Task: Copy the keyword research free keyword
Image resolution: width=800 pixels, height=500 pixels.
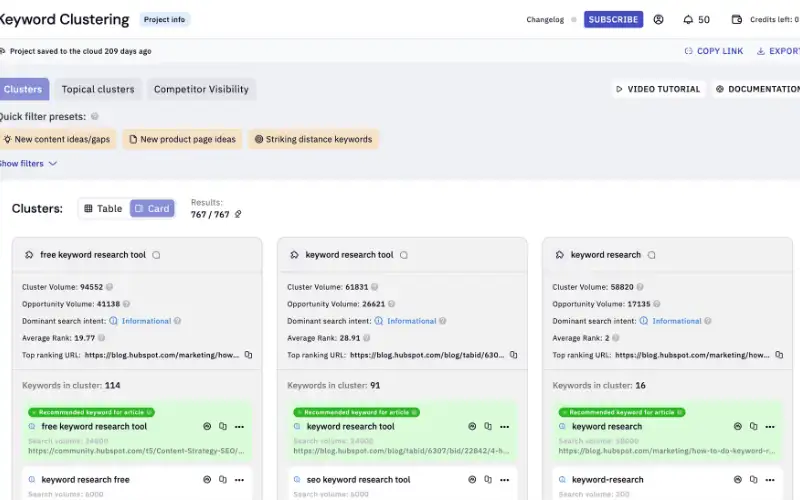Action: (223, 480)
